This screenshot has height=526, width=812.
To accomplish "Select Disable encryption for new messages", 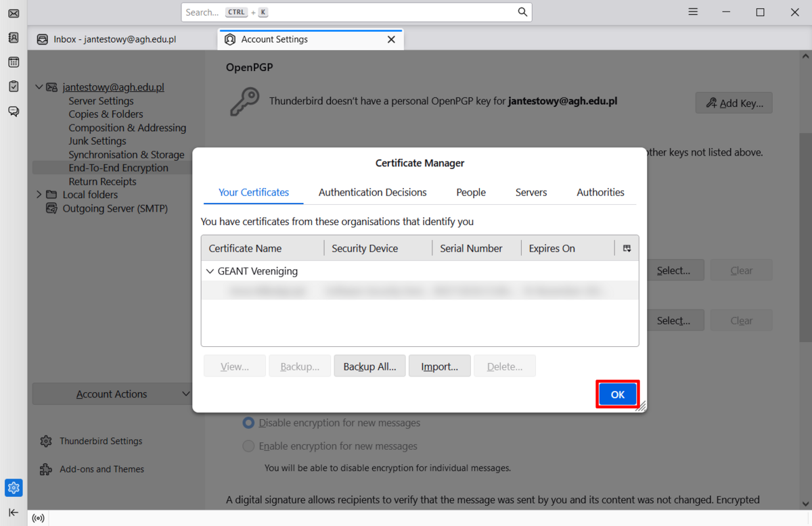I will pos(249,423).
